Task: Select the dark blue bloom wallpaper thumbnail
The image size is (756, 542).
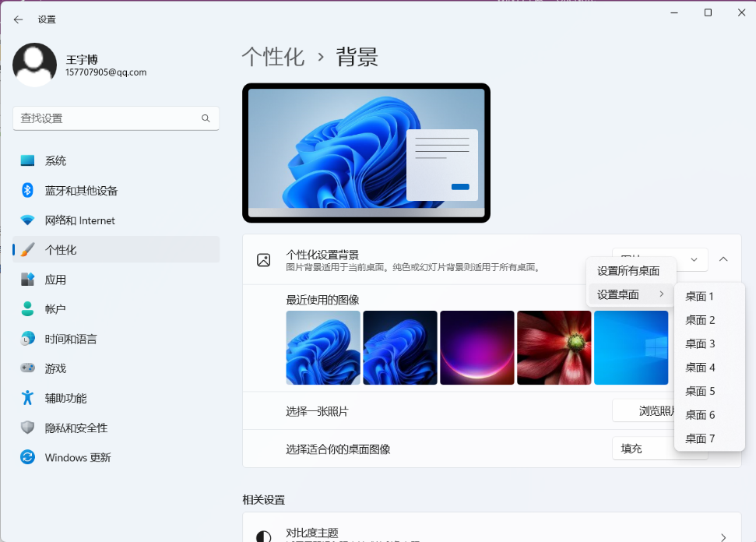Action: (x=400, y=347)
